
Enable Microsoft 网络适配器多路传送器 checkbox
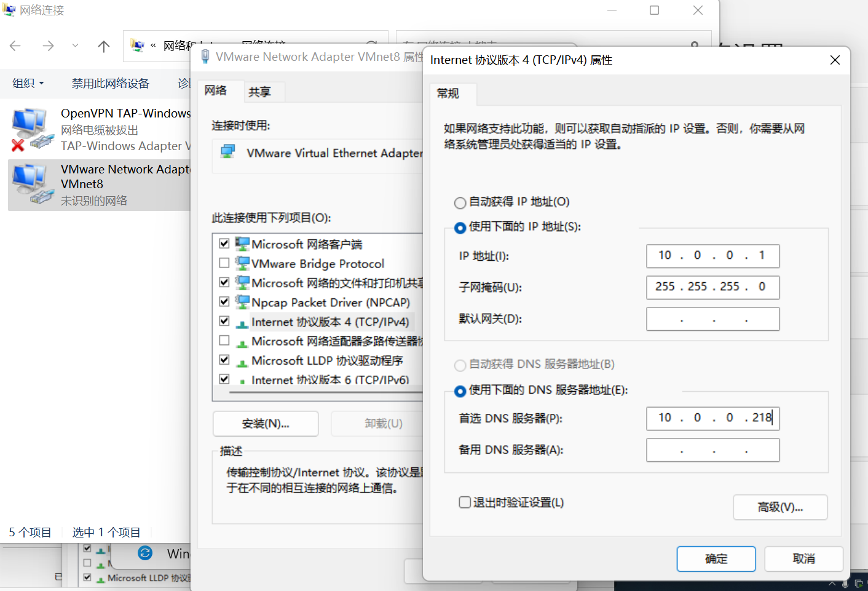[224, 341]
